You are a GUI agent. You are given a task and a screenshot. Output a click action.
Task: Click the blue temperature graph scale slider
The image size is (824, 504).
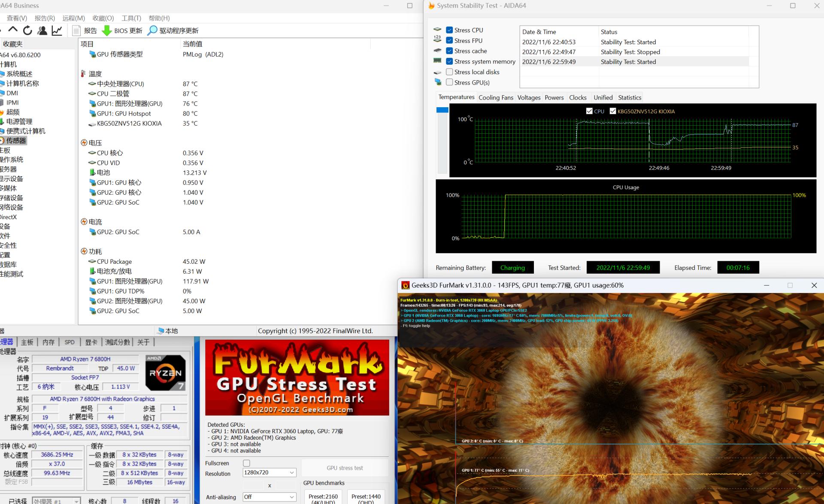point(442,110)
